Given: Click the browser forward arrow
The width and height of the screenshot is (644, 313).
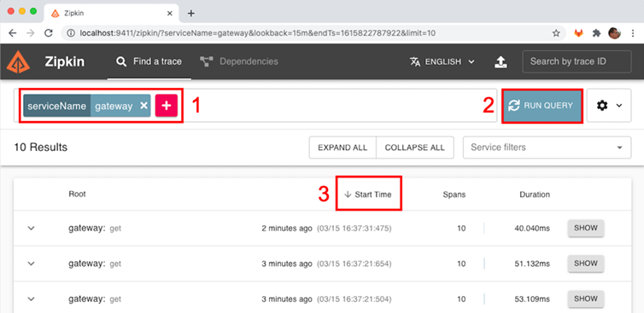Looking at the screenshot, I should (x=31, y=33).
